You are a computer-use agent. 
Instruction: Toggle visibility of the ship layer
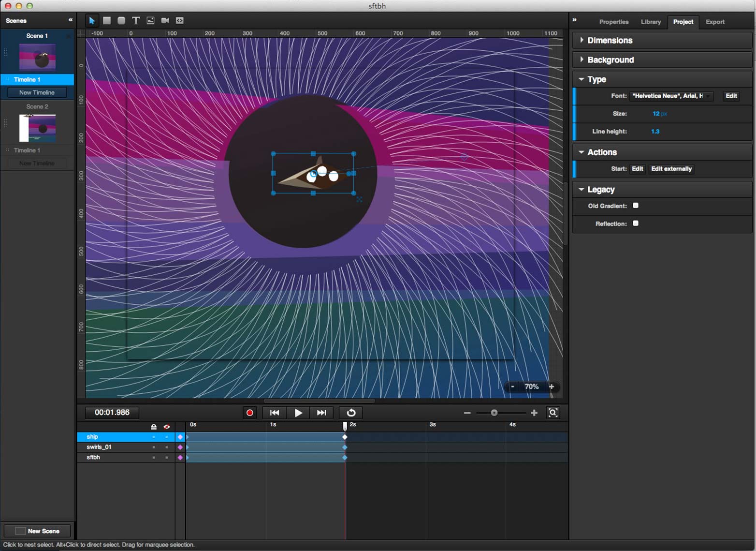167,437
